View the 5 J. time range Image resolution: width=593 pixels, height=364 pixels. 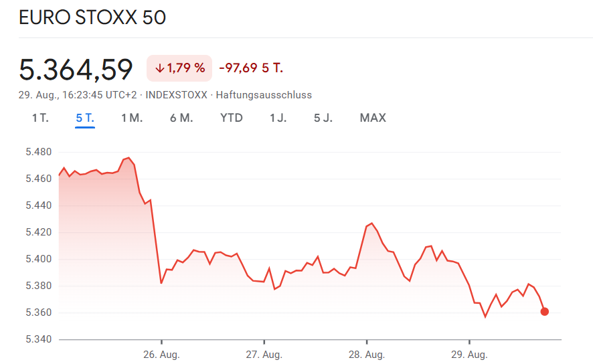[x=323, y=118]
